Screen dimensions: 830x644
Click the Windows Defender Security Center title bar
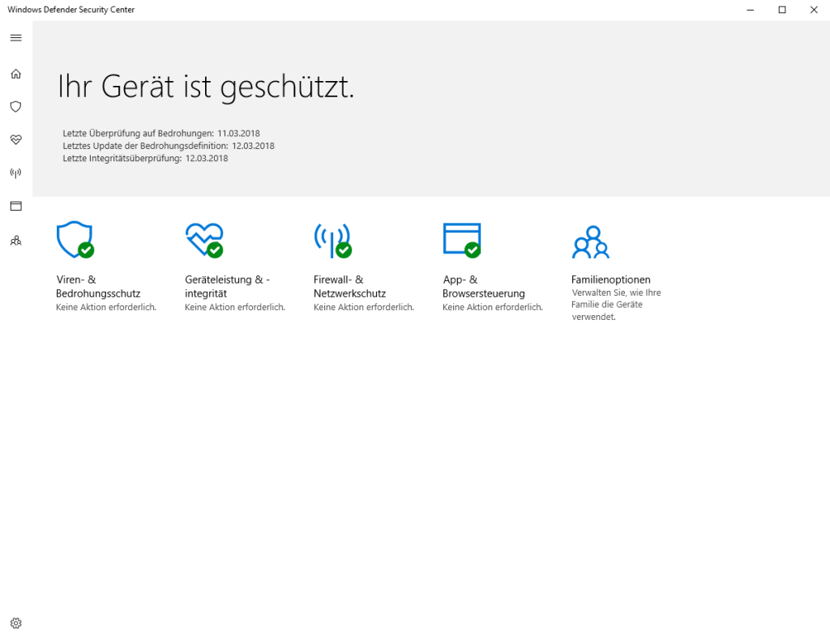pos(71,10)
